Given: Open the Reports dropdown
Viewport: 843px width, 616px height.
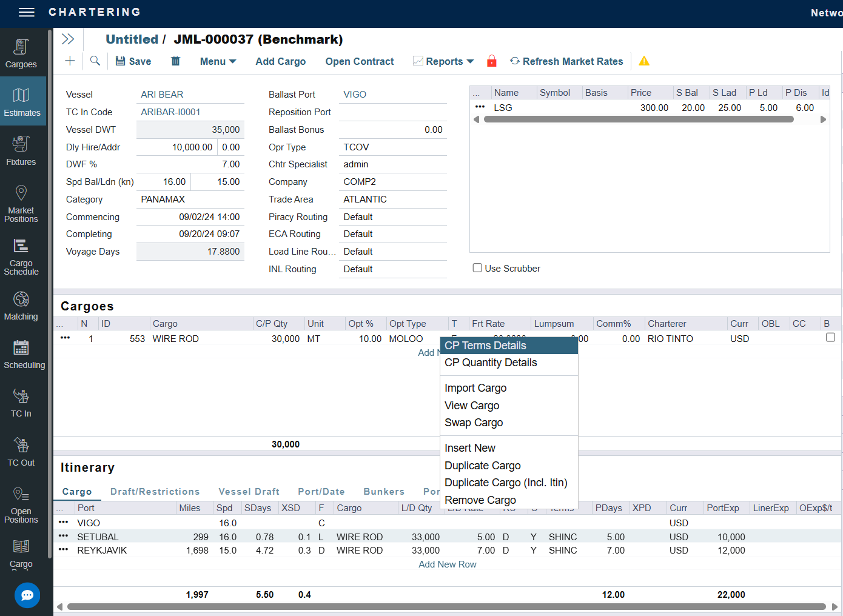Looking at the screenshot, I should coord(444,61).
